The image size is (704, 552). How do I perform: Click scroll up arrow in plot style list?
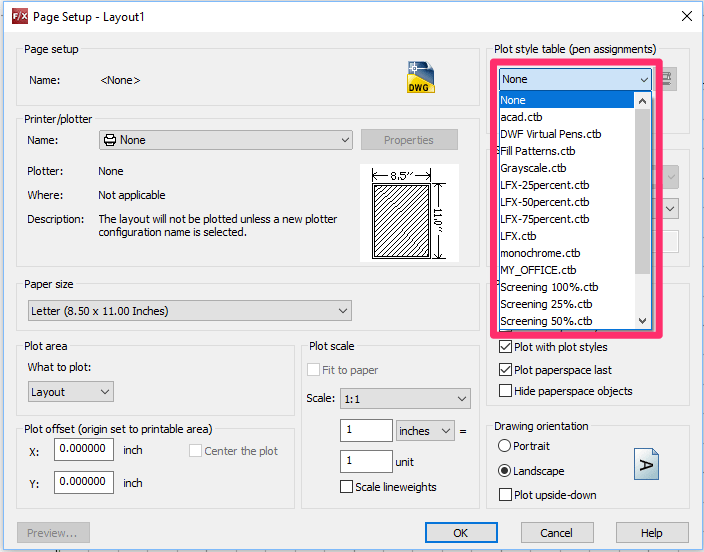point(642,101)
